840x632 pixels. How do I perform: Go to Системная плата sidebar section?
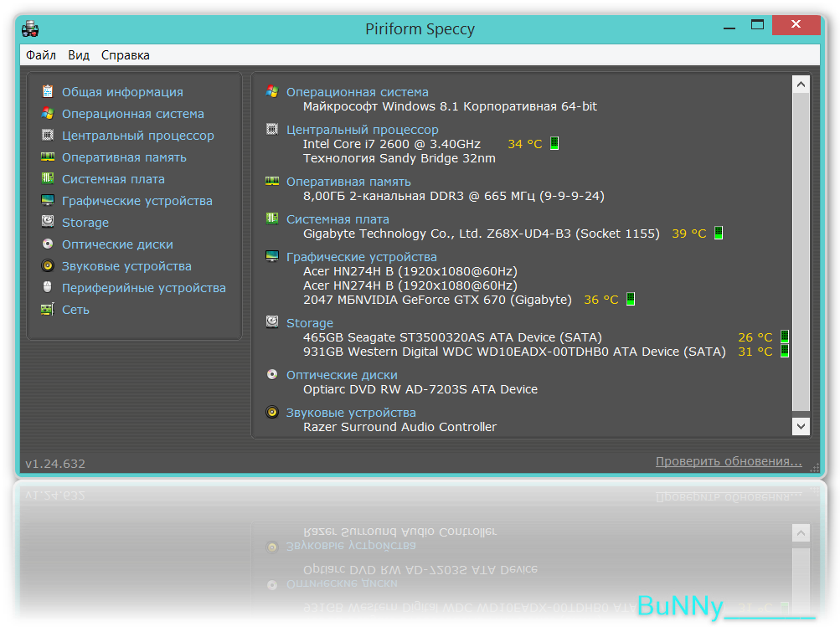click(x=113, y=179)
